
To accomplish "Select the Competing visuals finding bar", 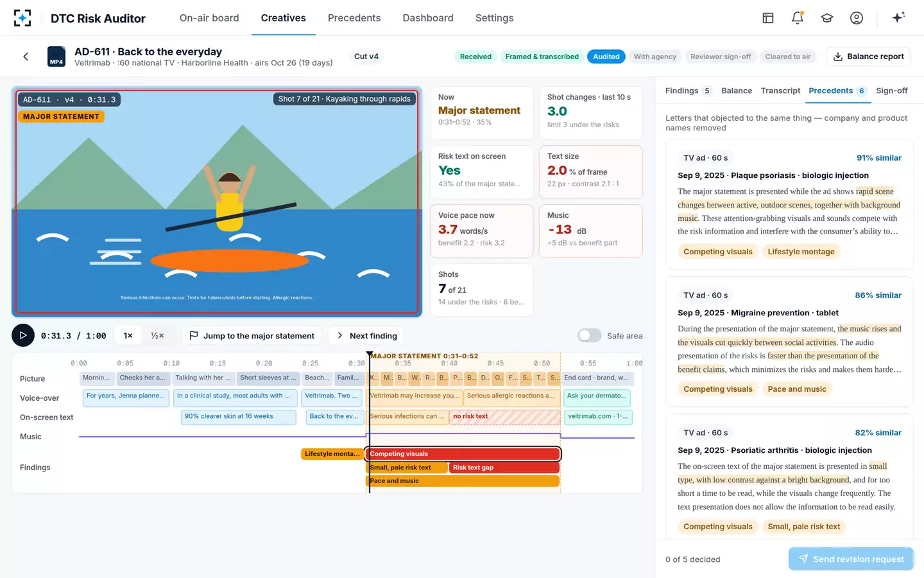I will click(463, 454).
